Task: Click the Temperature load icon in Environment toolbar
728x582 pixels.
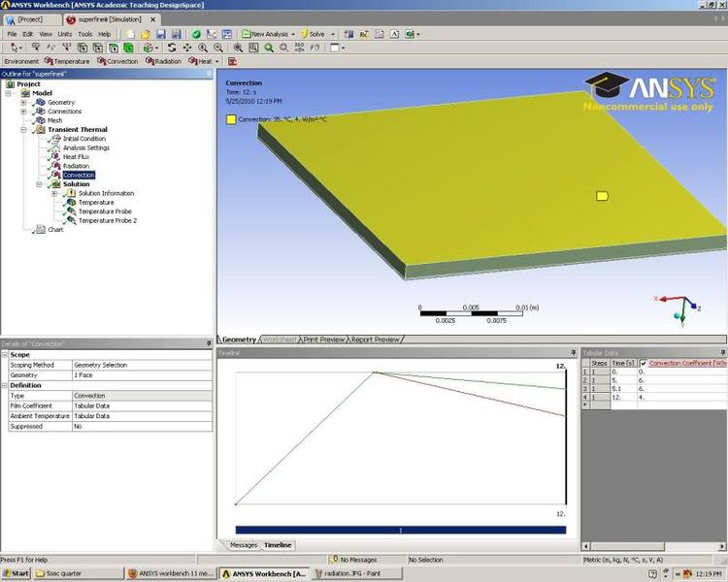Action: pyautogui.click(x=49, y=61)
